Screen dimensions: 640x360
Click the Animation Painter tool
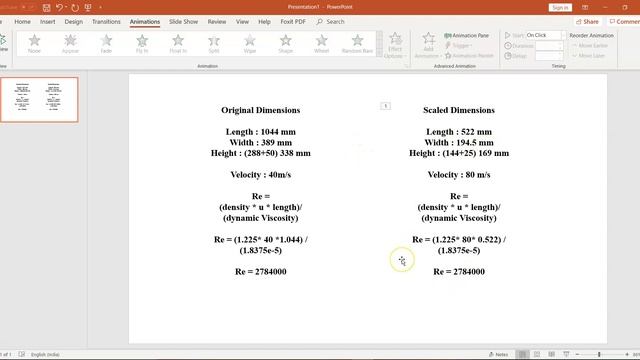(469, 56)
